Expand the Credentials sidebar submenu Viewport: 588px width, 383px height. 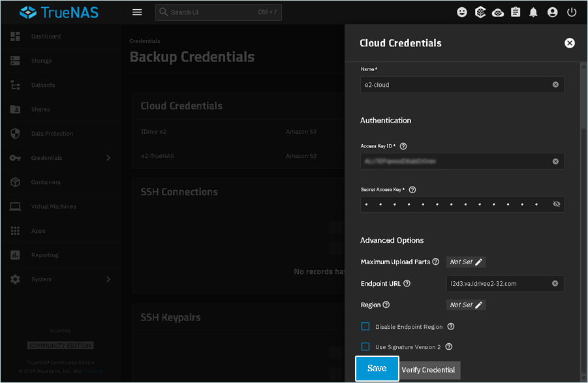pos(108,158)
